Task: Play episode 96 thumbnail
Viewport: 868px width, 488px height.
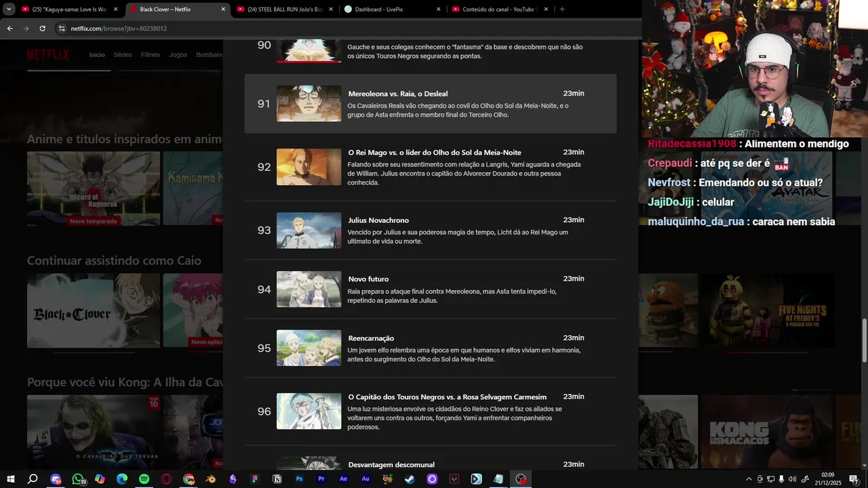Action: coord(309,411)
